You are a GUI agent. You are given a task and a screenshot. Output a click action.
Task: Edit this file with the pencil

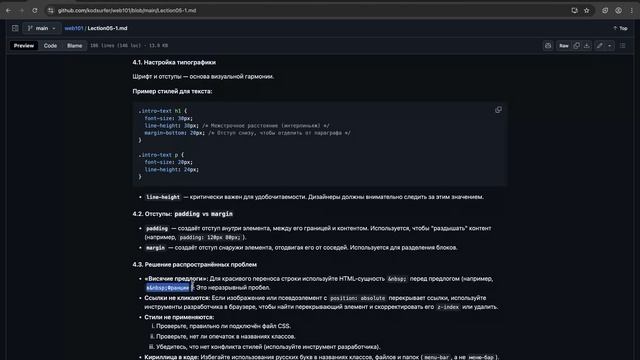(599, 46)
